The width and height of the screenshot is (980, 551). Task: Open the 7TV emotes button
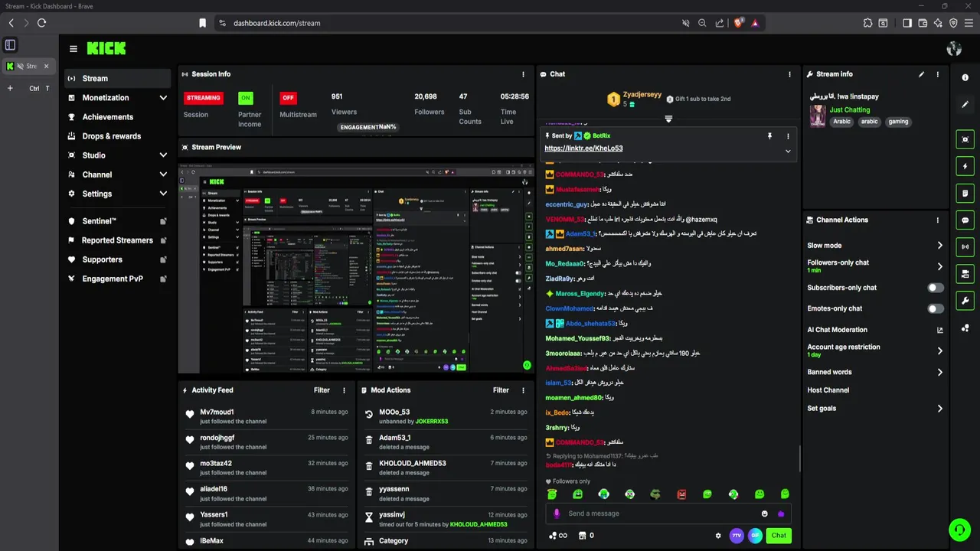point(737,536)
